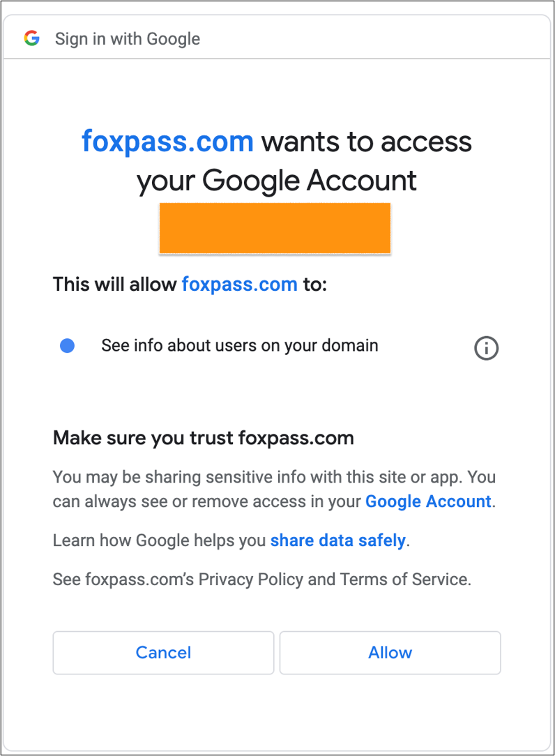The image size is (555, 756).
Task: Click the Google G logo
Action: [32, 38]
